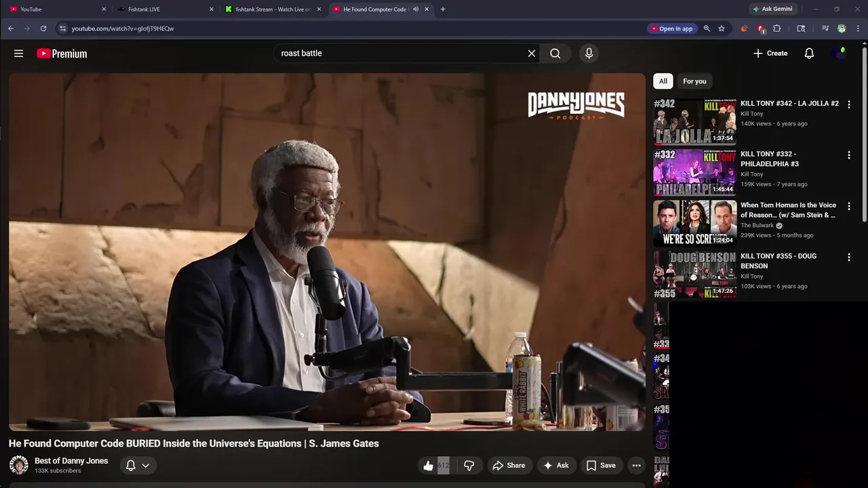This screenshot has height=488, width=868.
Task: Open options for KILL TONY #332 video
Action: point(848,155)
